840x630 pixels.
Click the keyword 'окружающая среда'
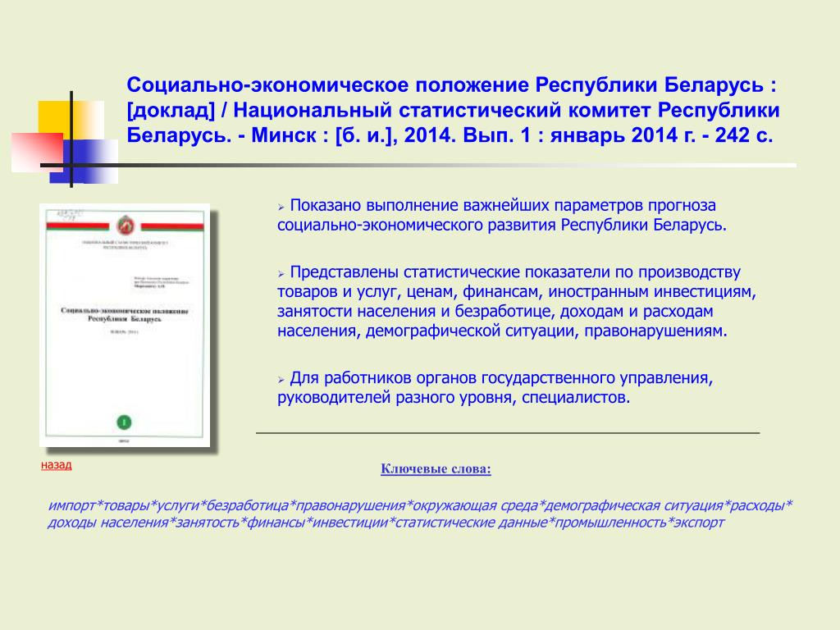pyautogui.click(x=477, y=505)
